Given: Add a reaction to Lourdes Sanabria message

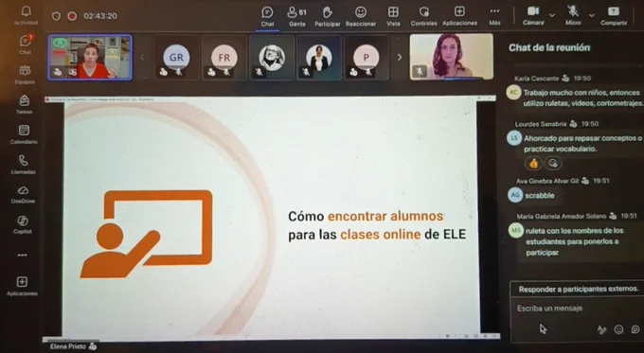Looking at the screenshot, I should (553, 164).
